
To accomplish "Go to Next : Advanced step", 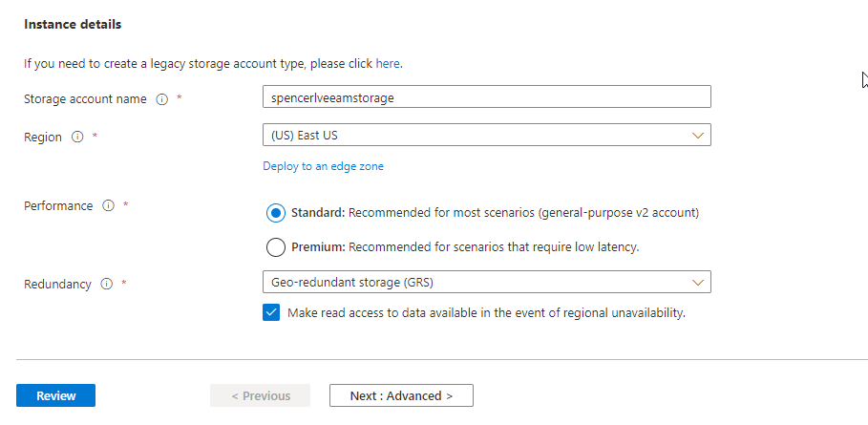I will (401, 395).
